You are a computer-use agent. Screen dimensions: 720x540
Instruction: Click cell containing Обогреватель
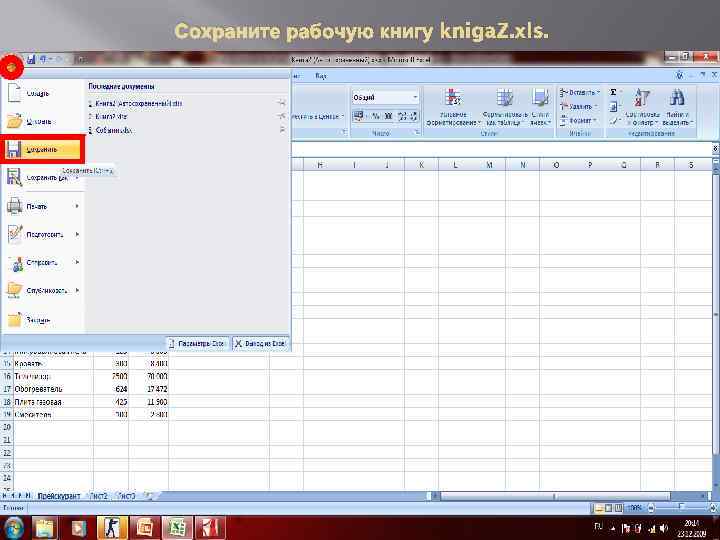coord(53,389)
